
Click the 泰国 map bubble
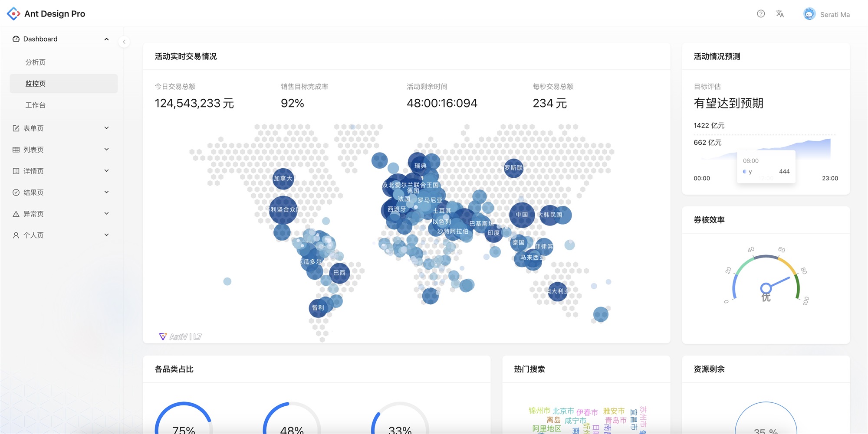coord(519,243)
